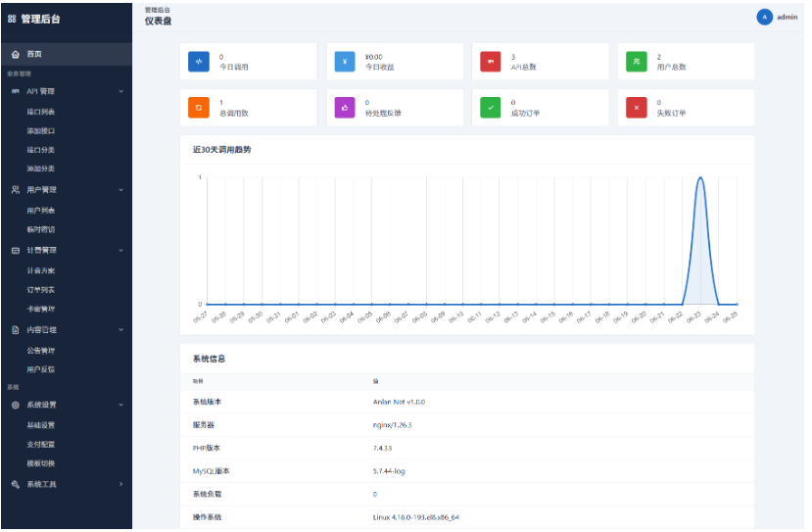Click the red X icon for 失败订单

coord(637,108)
